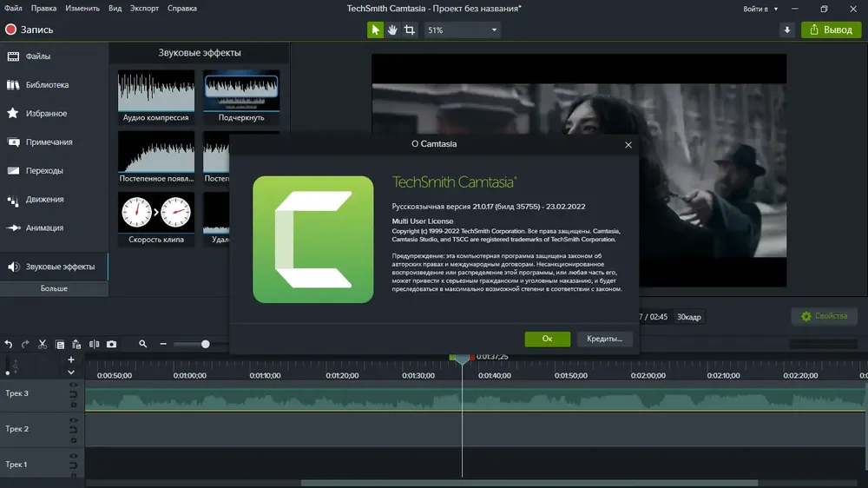868x488 pixels.
Task: Select the crop tool
Action: [410, 30]
